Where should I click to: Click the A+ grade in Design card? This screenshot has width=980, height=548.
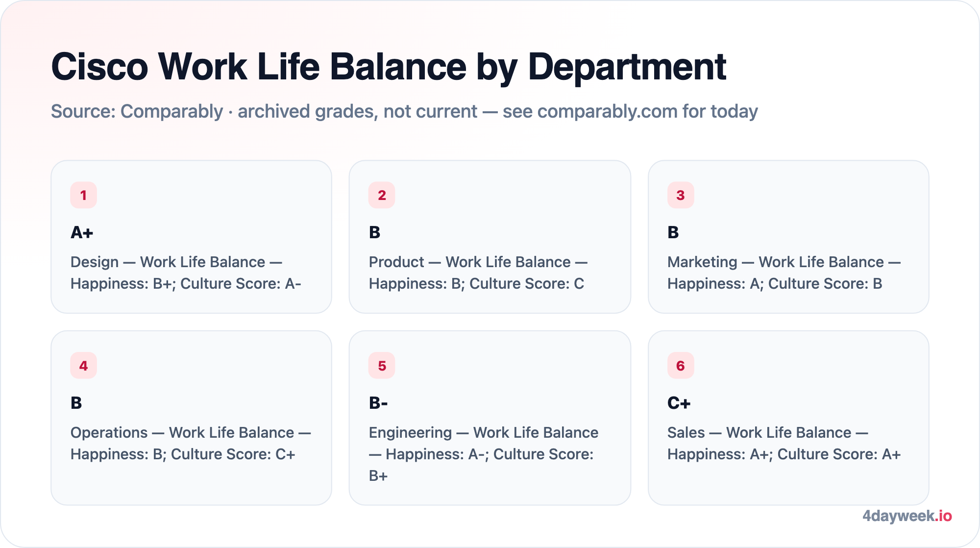82,232
